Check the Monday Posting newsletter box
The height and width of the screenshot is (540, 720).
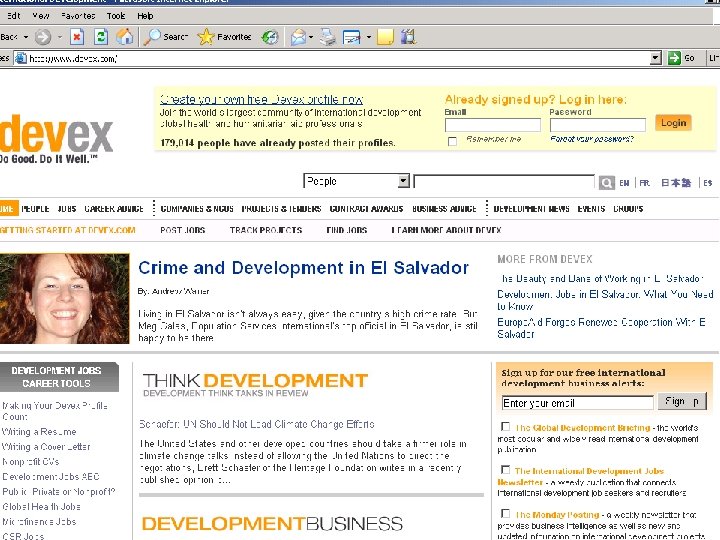(506, 513)
